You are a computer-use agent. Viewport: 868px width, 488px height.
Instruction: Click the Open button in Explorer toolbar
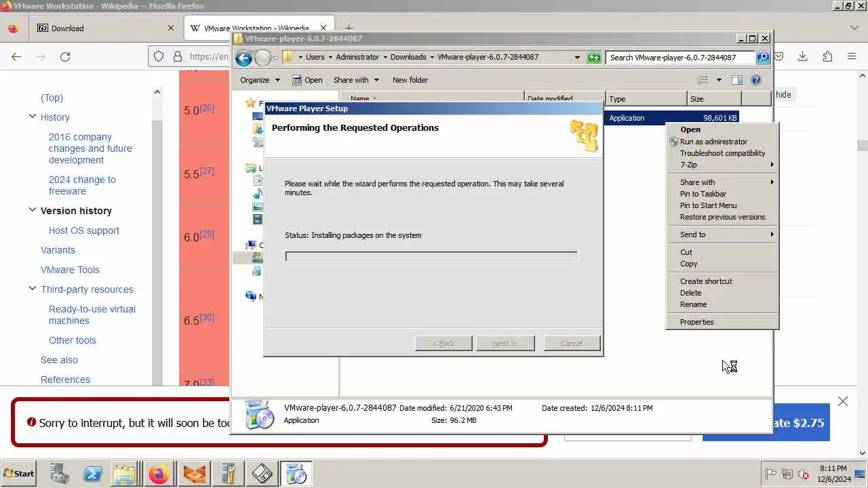pyautogui.click(x=307, y=80)
